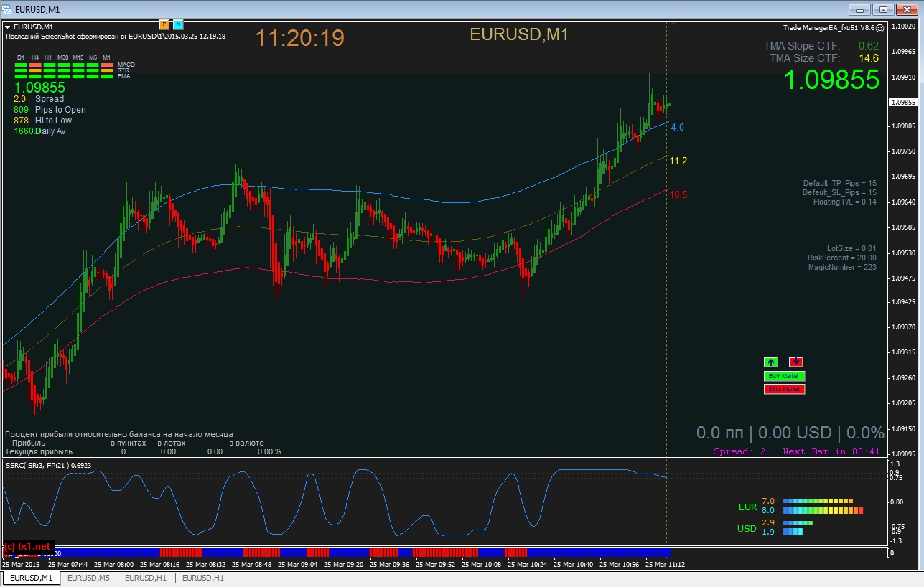Click the LotSize = 0.01 text
Screen dimensions: 924x587
(851, 248)
